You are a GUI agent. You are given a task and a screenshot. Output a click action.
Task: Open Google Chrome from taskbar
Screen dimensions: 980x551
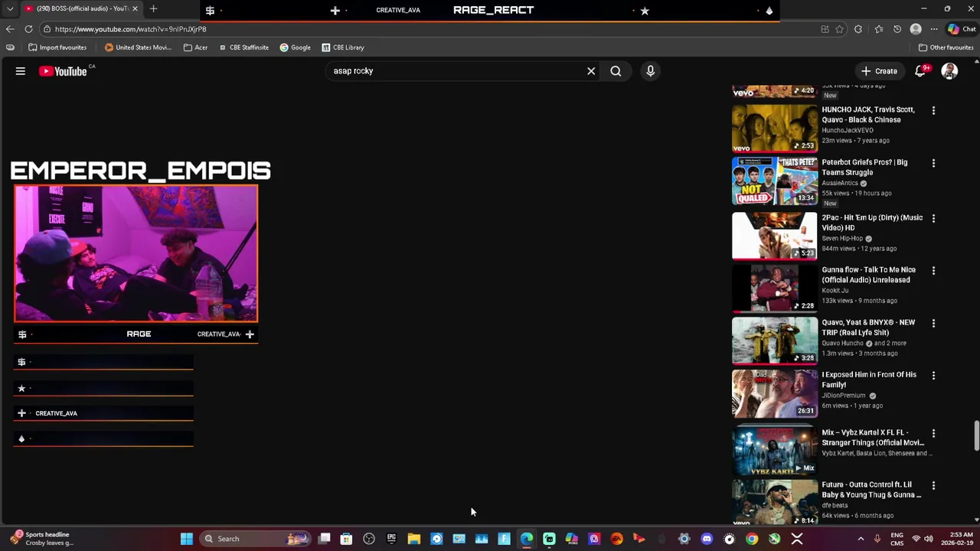coord(752,539)
